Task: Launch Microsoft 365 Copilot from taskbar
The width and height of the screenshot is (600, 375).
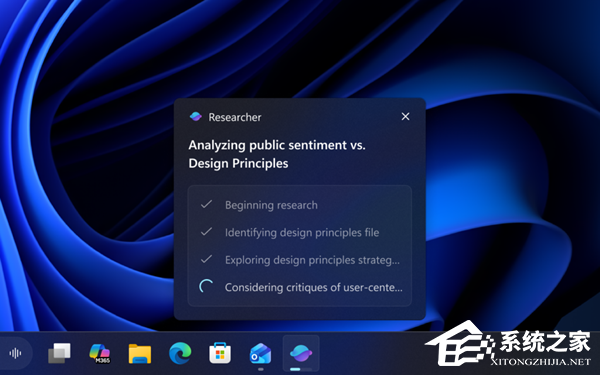Action: pyautogui.click(x=99, y=353)
